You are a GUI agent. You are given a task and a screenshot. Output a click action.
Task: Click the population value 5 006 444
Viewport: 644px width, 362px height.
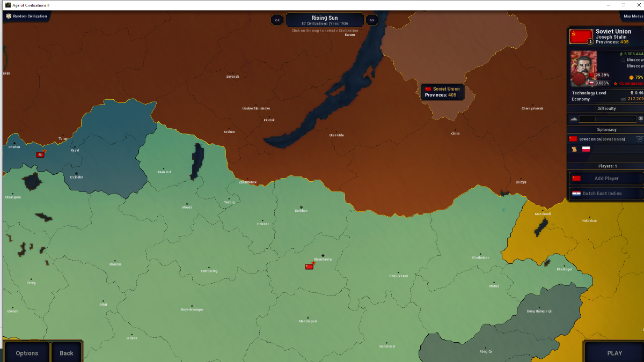point(634,54)
